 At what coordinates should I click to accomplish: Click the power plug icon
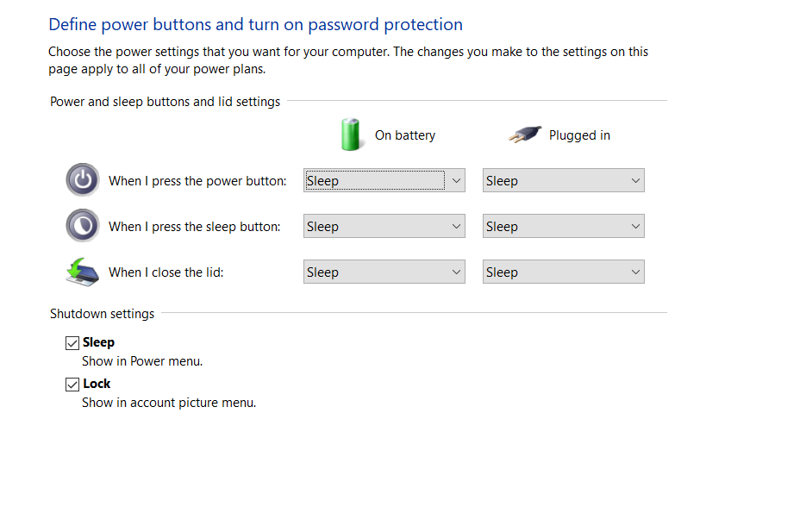[x=525, y=135]
